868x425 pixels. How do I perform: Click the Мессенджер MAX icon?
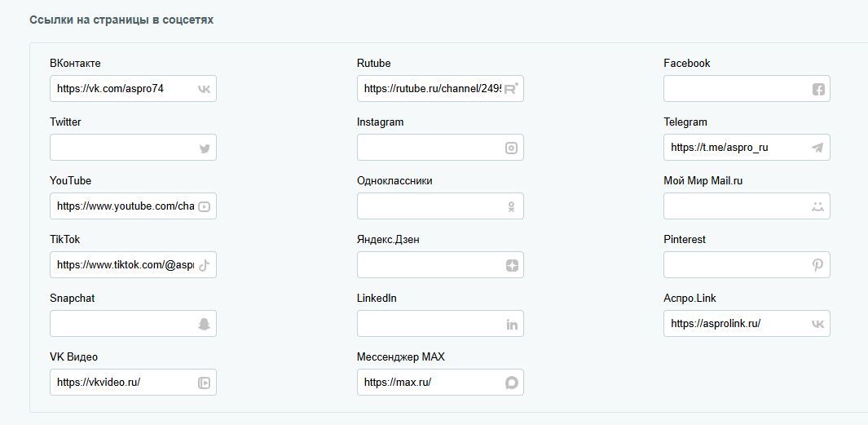[511, 383]
